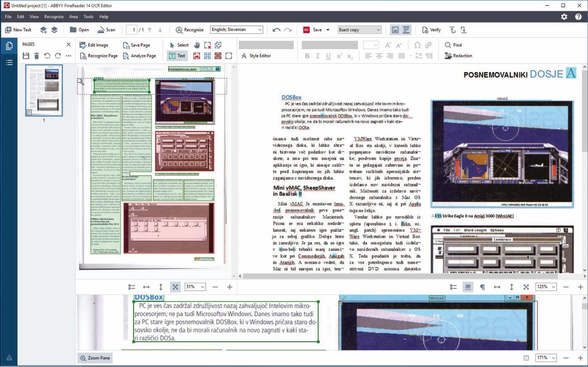Open the 125% text zoom dropdown
Screen dimensions: 588x367
pos(546,287)
